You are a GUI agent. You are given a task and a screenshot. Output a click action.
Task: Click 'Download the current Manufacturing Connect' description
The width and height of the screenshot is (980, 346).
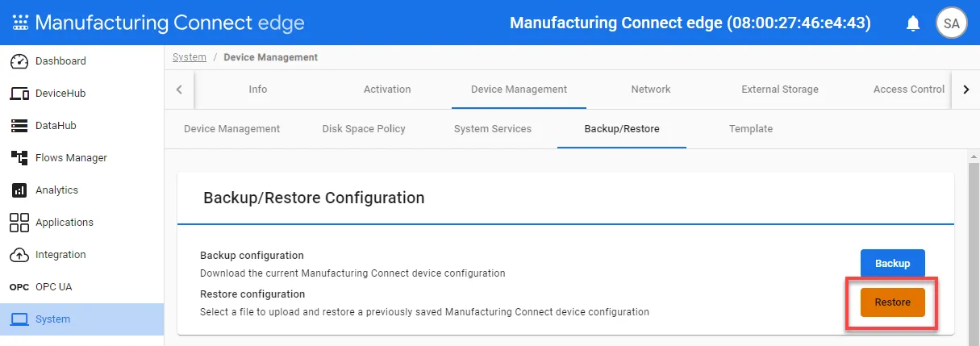(x=352, y=273)
